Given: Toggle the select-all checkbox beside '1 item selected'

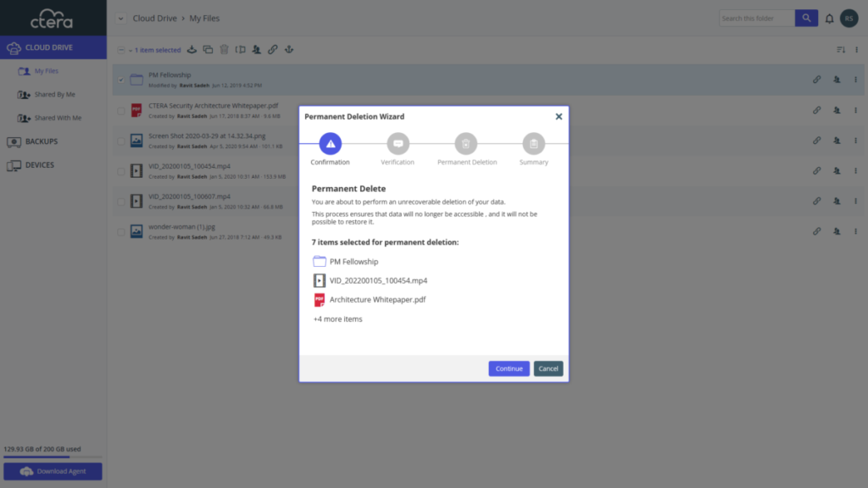Looking at the screenshot, I should (x=121, y=50).
